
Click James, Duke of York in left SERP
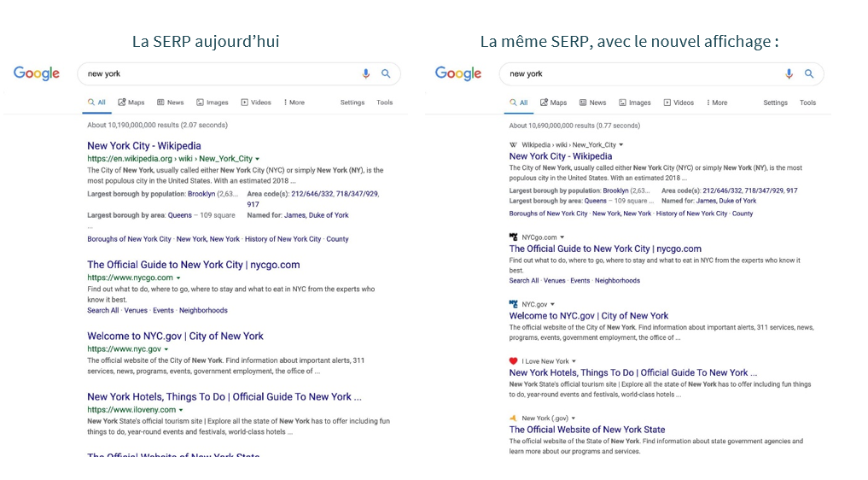point(317,215)
